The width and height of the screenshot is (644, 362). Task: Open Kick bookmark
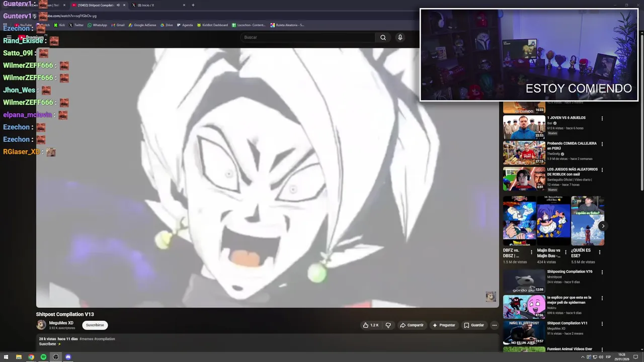tap(59, 25)
